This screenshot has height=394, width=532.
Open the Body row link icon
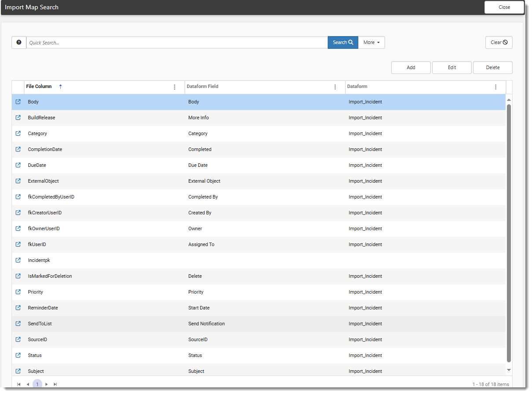pos(18,102)
